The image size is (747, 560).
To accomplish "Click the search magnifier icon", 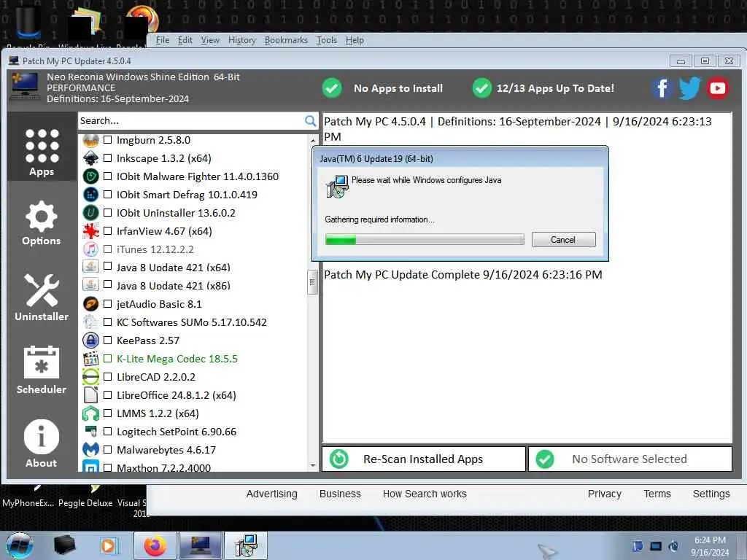I will tap(310, 121).
